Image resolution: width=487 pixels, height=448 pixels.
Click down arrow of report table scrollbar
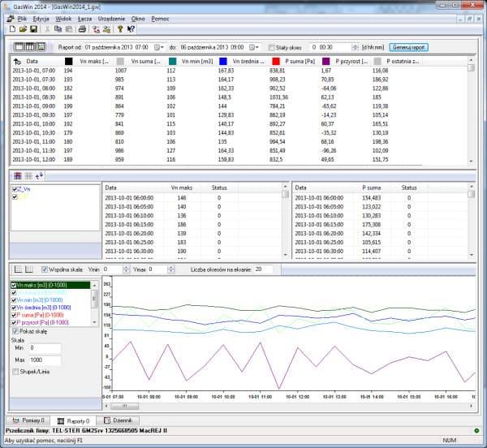coord(471,162)
